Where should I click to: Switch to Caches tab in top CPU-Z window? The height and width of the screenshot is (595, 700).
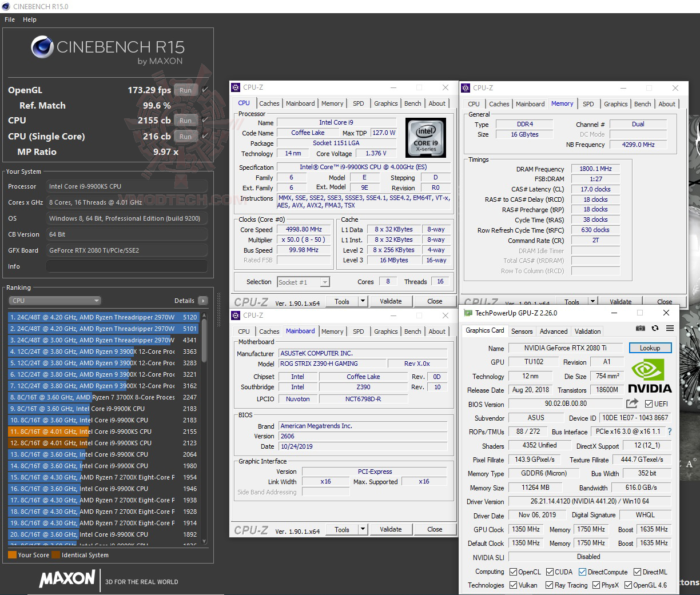pyautogui.click(x=269, y=103)
